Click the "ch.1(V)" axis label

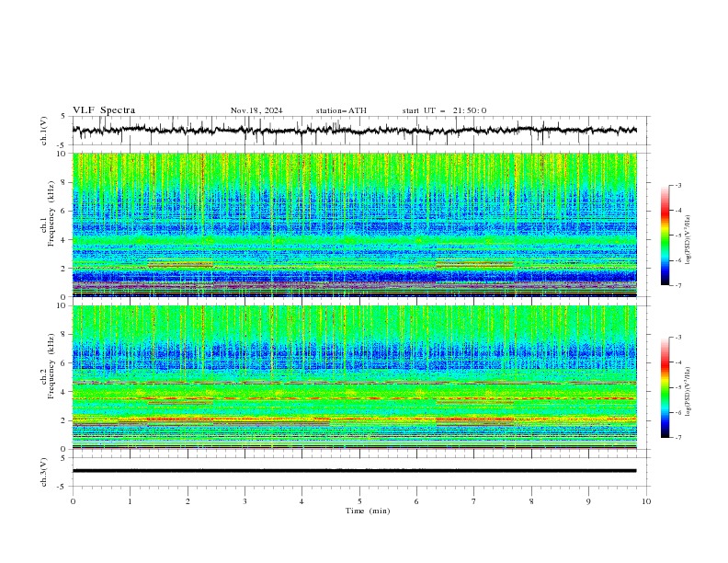coord(44,131)
